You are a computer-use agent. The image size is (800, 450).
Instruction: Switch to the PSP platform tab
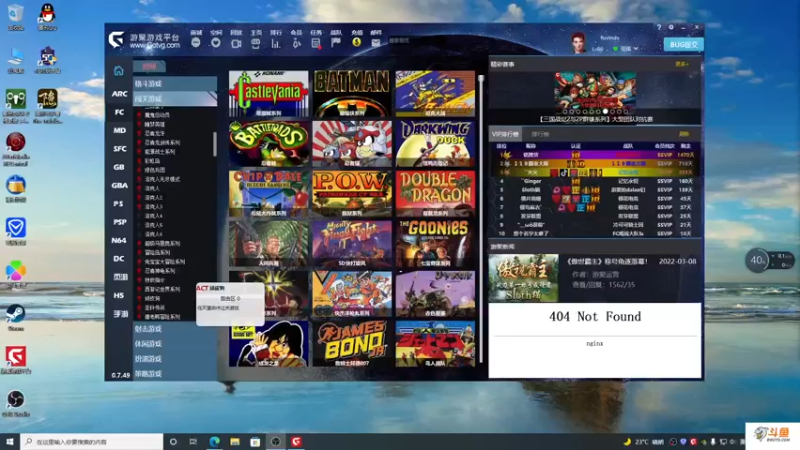click(119, 222)
